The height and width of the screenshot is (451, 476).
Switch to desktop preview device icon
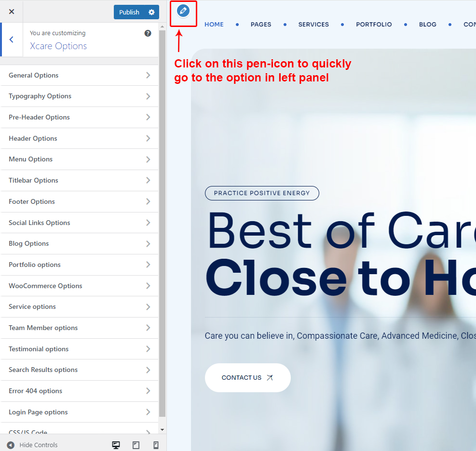(116, 445)
